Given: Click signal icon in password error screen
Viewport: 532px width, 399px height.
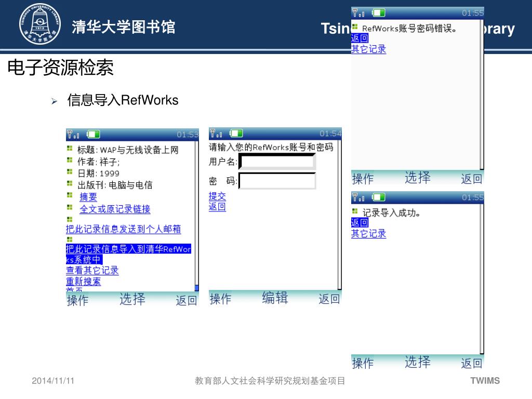Looking at the screenshot, I should click(358, 13).
